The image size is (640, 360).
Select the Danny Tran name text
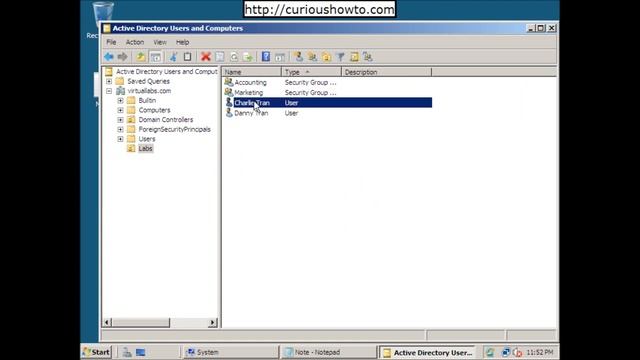[251, 113]
